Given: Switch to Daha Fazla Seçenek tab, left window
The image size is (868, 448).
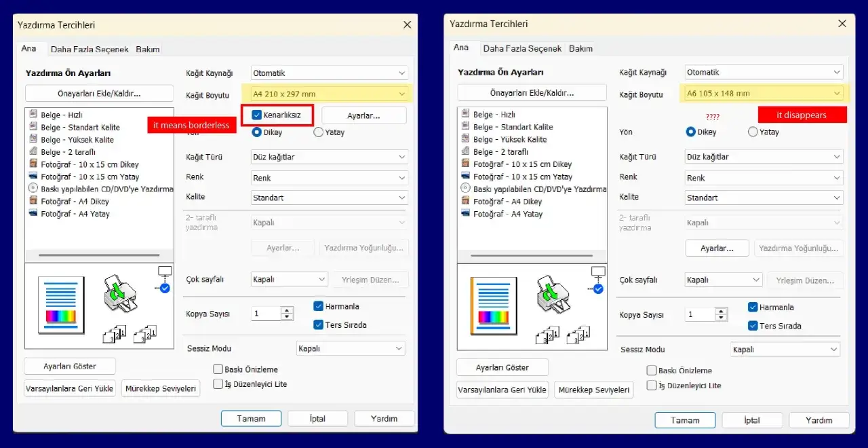Looking at the screenshot, I should click(90, 50).
